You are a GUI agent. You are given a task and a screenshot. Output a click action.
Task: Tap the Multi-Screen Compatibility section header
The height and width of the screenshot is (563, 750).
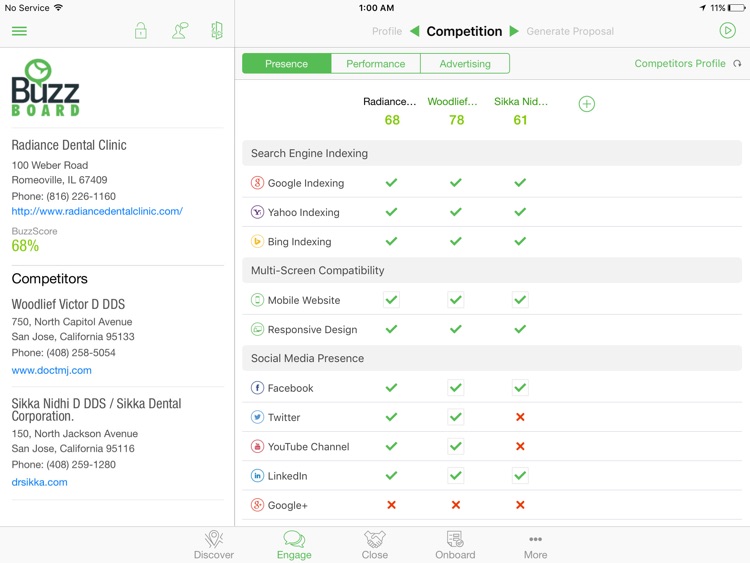492,270
